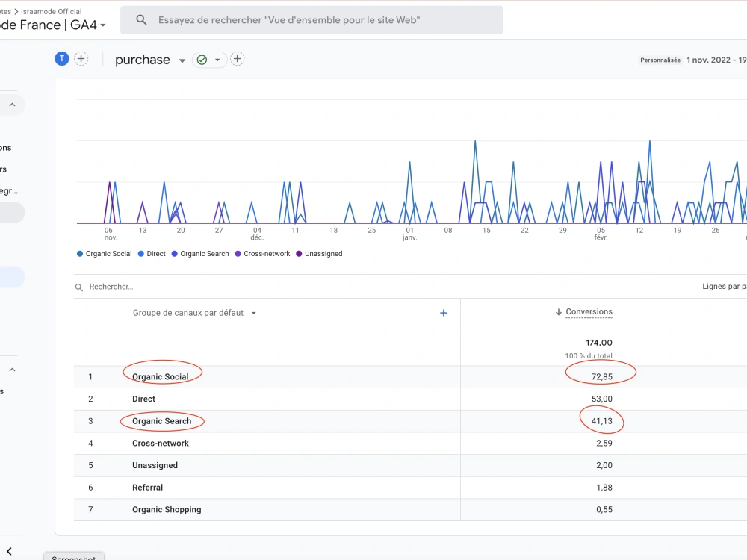Image resolution: width=747 pixels, height=560 pixels.
Task: Open the date range 1 nov. 2022 picker
Action: tap(716, 60)
